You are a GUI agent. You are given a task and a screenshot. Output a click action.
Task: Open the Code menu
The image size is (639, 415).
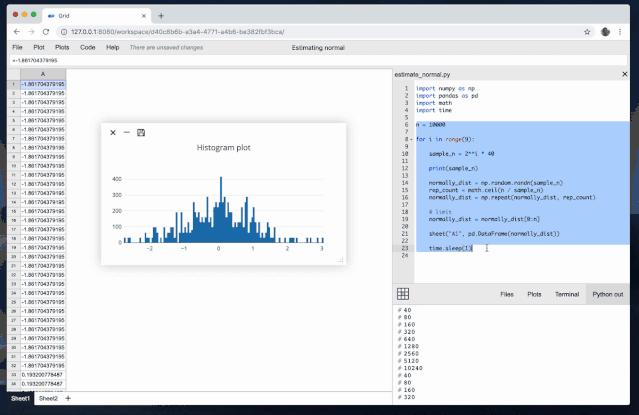coord(88,47)
